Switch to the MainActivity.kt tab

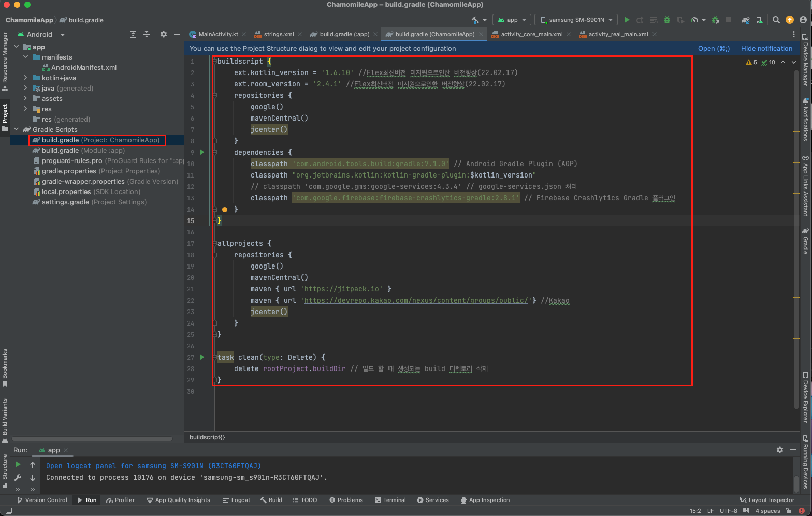[218, 34]
